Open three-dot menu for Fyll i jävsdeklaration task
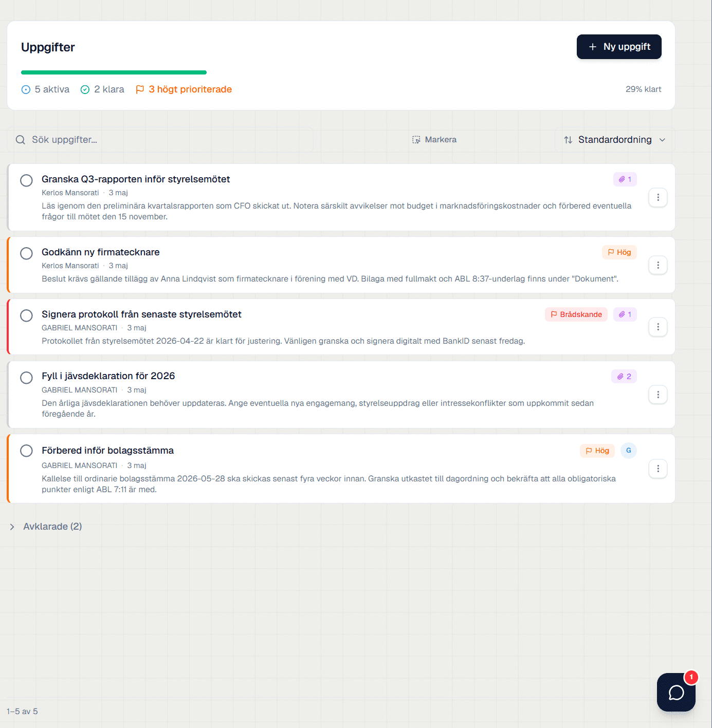Viewport: 712px width, 728px height. click(658, 395)
